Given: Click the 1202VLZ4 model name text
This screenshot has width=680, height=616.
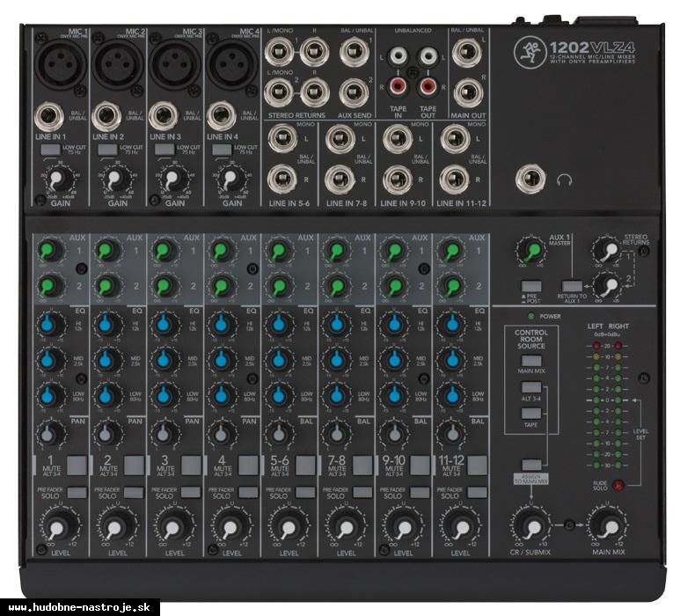Looking at the screenshot, I should point(592,48).
